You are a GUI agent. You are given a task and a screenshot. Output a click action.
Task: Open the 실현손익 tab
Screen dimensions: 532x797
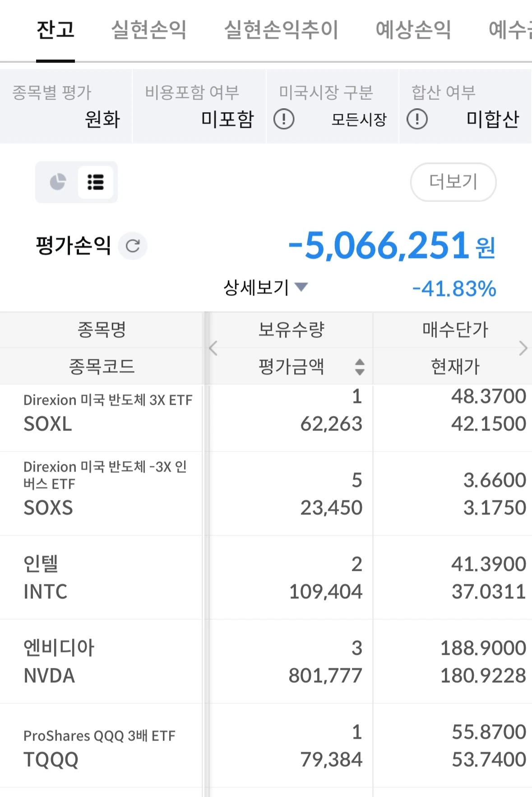pyautogui.click(x=149, y=30)
